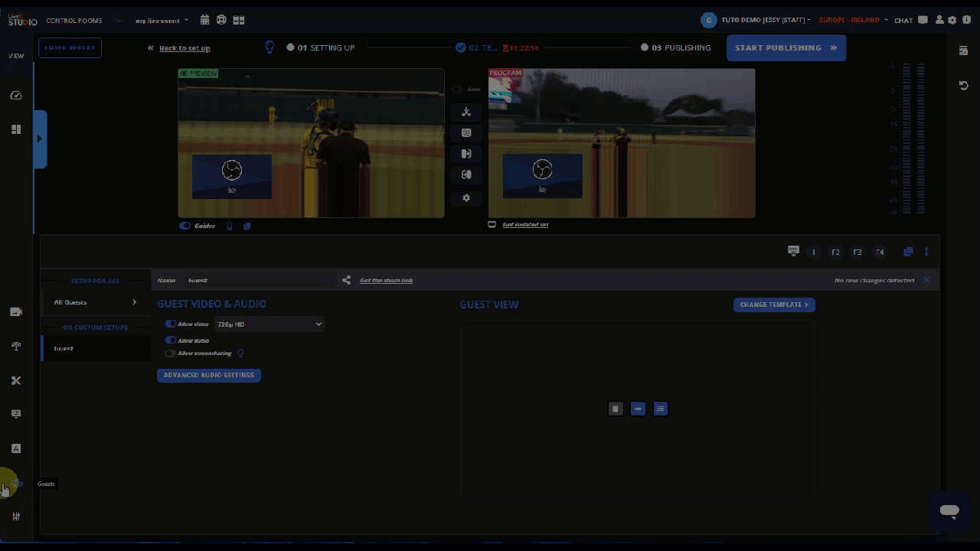Screen dimensions: 980x551
Task: Click the Start Publishing button
Action: tap(786, 47)
